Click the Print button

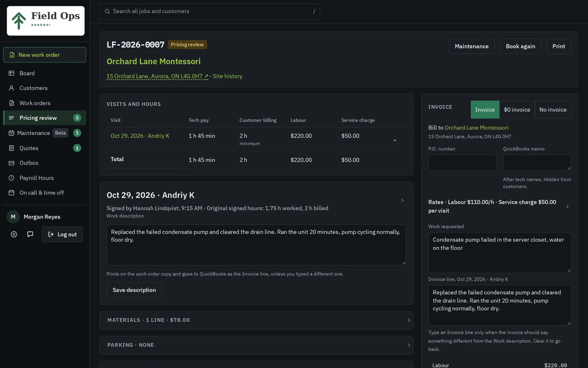coord(559,46)
